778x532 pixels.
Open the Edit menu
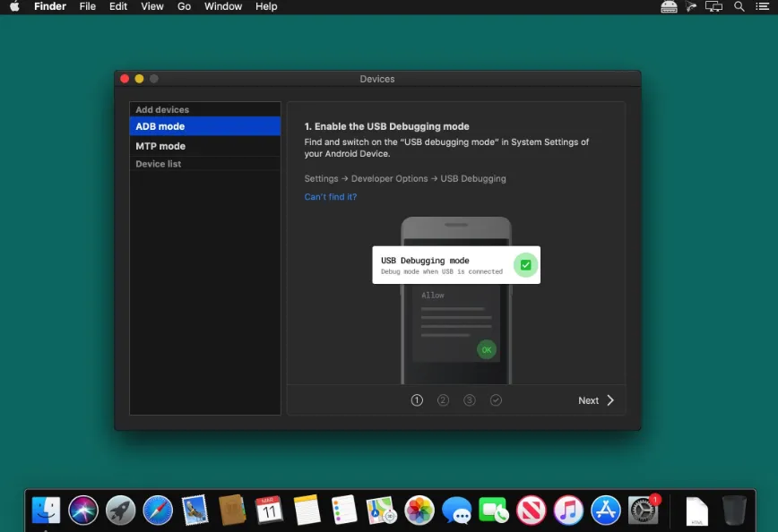click(118, 6)
